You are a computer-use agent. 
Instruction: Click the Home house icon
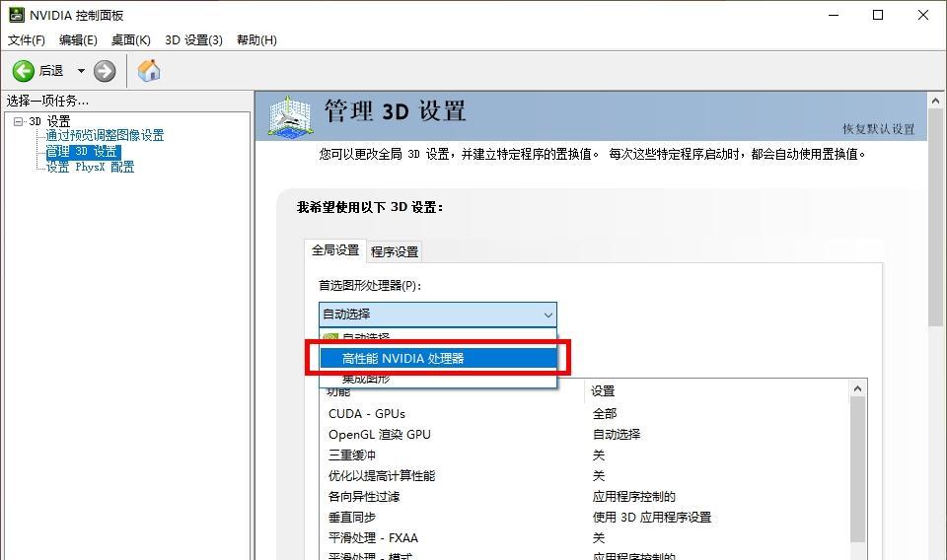[x=149, y=71]
